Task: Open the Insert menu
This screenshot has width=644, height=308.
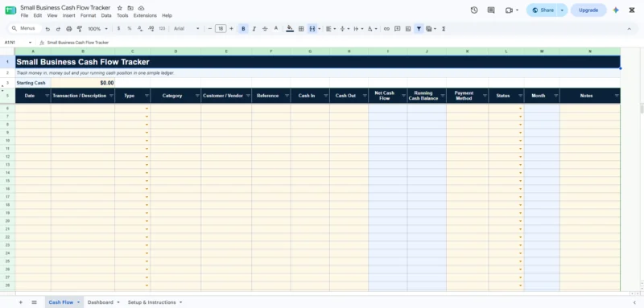Action: (x=68, y=15)
